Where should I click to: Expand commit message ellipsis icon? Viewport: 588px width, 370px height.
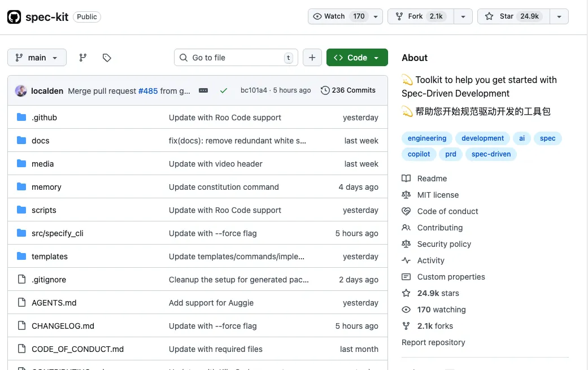pos(203,90)
